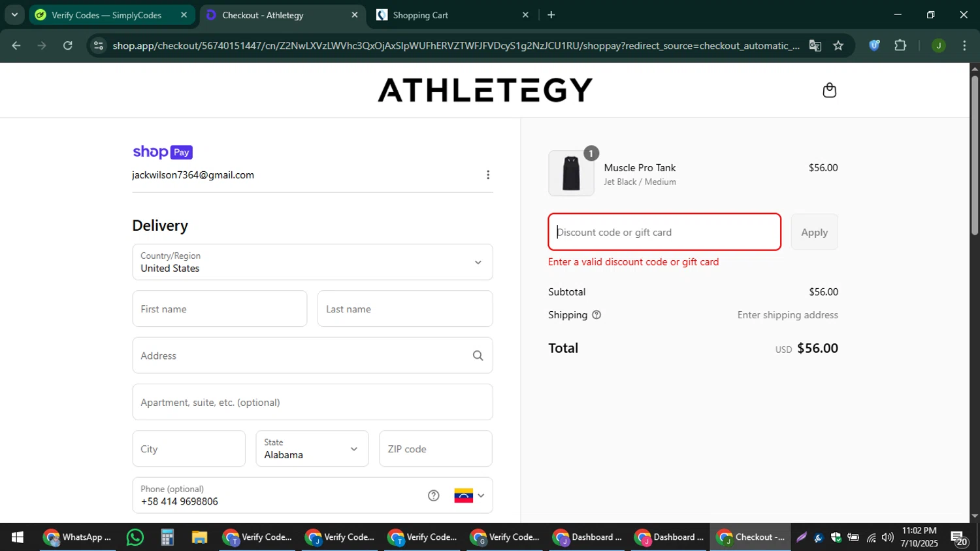
Task: Open WhatsApp Chrome window in taskbar
Action: [78, 537]
